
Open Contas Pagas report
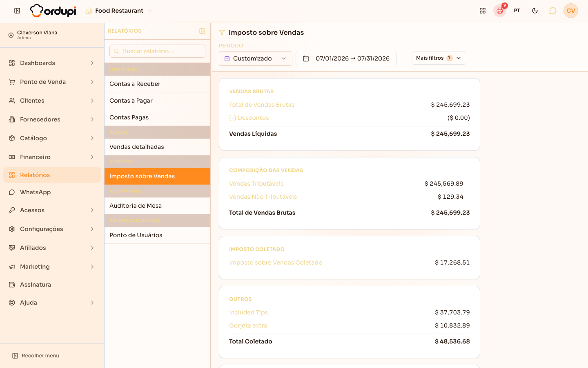(157, 117)
